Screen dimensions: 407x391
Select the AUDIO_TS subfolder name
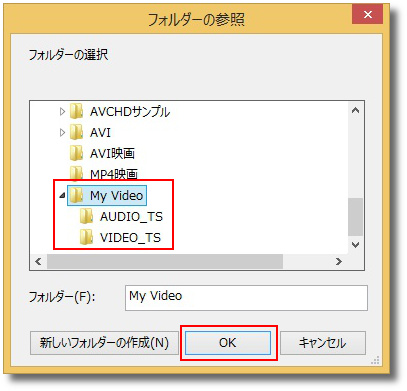[x=131, y=217]
